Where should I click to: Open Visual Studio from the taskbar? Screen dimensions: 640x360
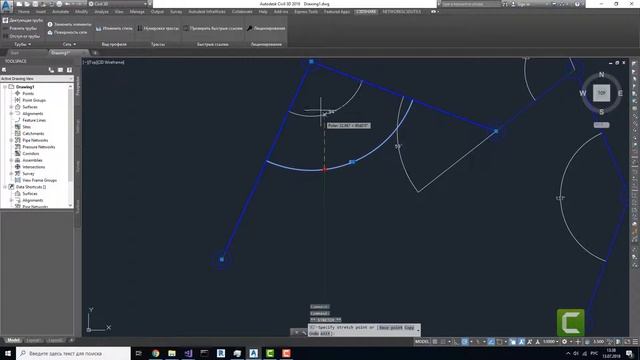(x=188, y=353)
